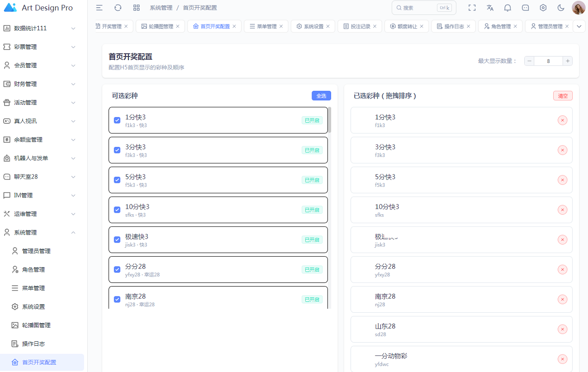Open notifications bell icon

[507, 8]
